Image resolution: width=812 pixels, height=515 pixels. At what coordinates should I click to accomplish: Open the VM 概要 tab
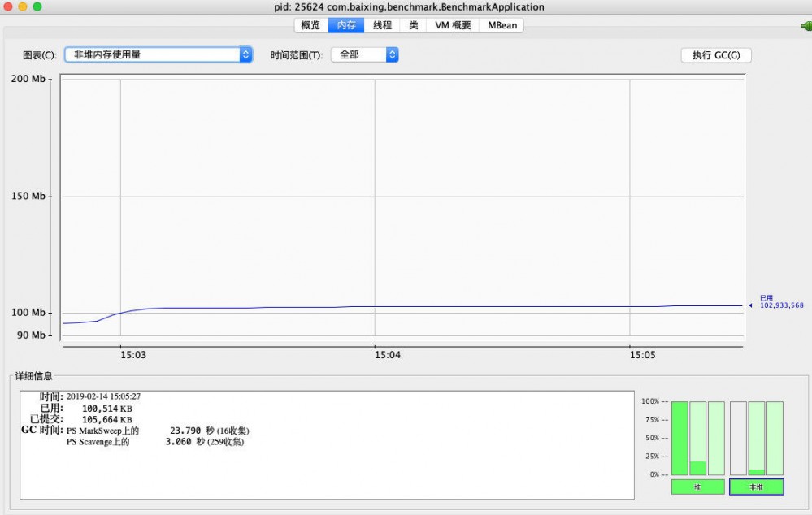point(453,25)
